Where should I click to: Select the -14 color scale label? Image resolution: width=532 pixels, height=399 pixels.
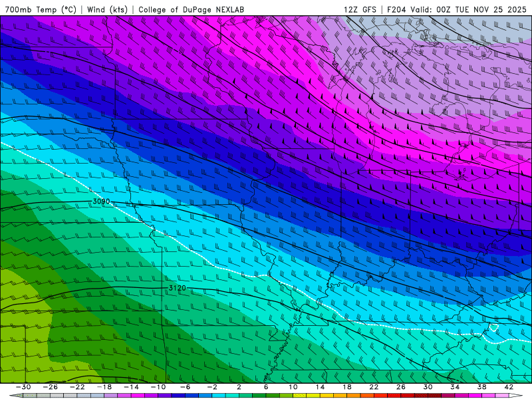tap(131, 387)
